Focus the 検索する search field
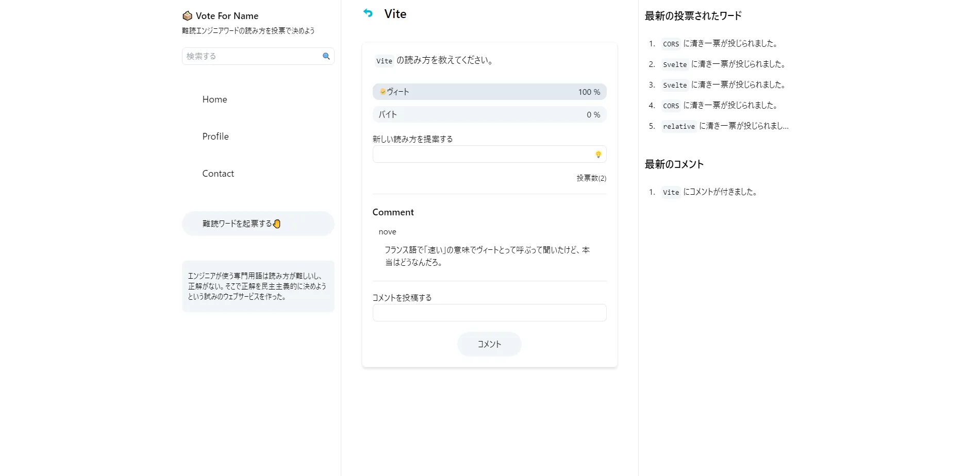This screenshot has height=476, width=980. tap(251, 56)
